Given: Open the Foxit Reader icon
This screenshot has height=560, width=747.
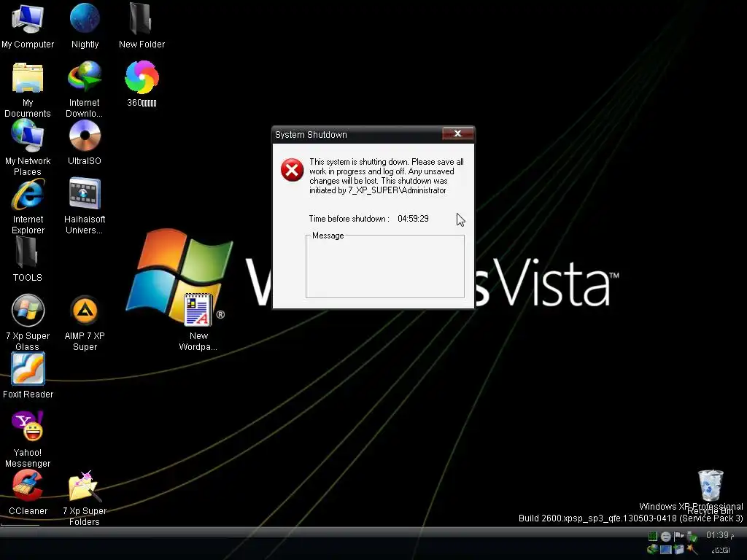Looking at the screenshot, I should pyautogui.click(x=28, y=376).
